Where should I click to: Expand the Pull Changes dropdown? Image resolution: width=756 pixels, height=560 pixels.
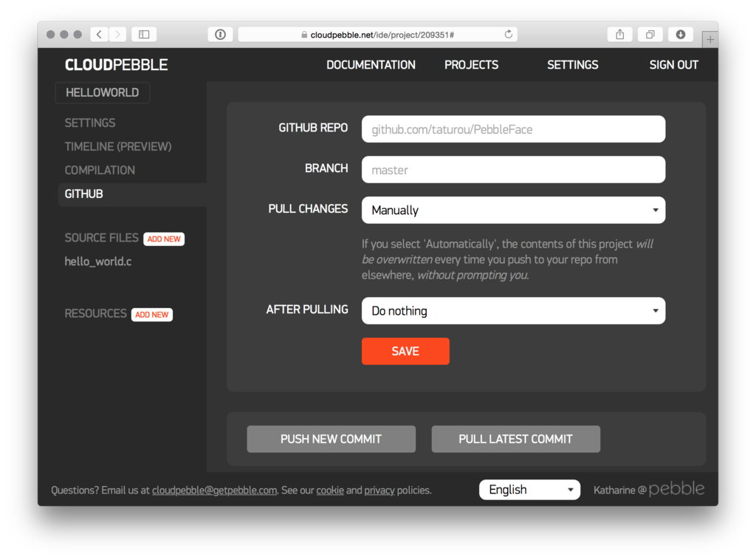coord(514,210)
